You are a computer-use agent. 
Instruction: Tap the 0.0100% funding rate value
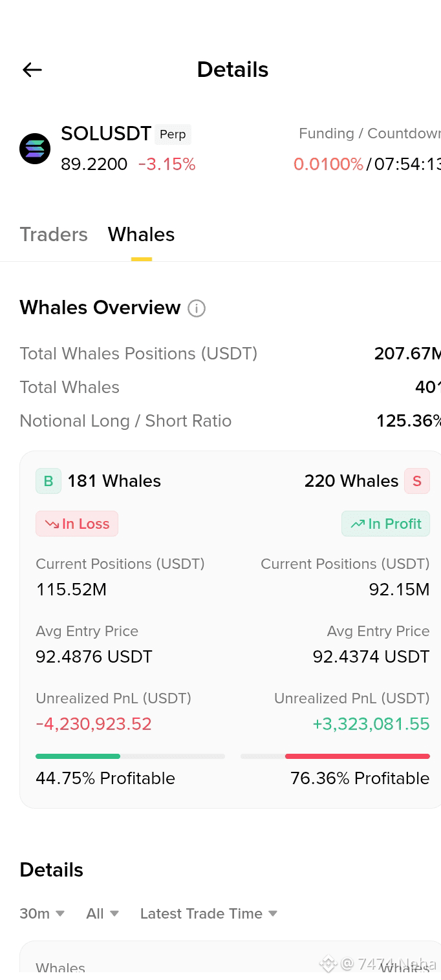coord(328,164)
